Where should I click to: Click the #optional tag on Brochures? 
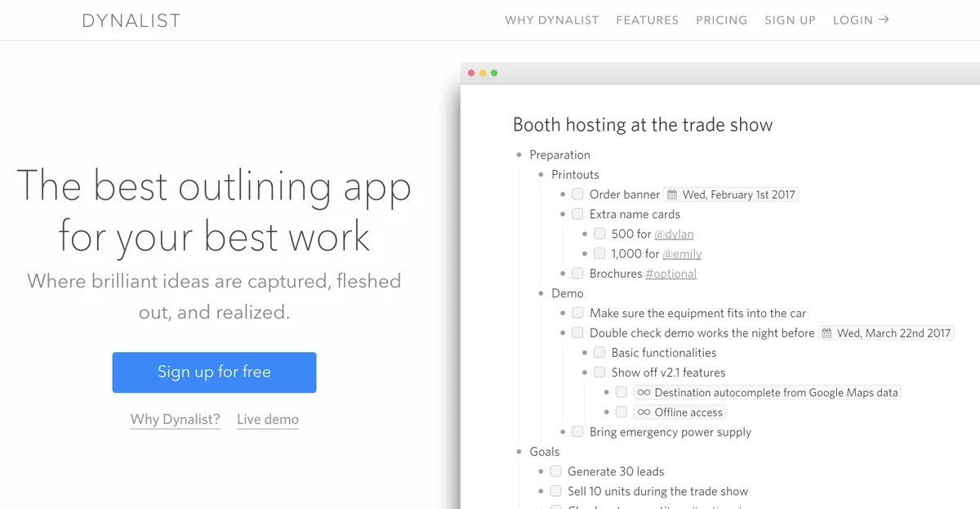(670, 274)
